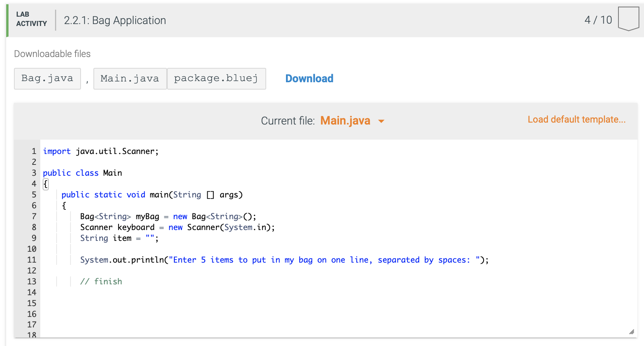644x346 pixels.
Task: Click the Download link
Action: tap(309, 79)
